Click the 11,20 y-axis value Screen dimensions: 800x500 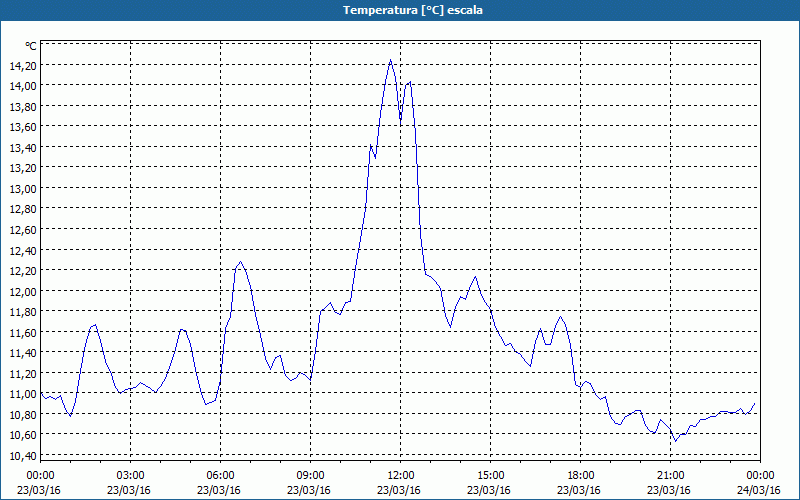coord(23,373)
